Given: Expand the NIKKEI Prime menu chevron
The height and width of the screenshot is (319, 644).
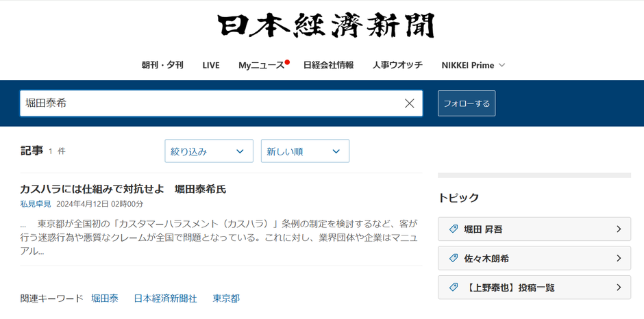Looking at the screenshot, I should pos(501,65).
